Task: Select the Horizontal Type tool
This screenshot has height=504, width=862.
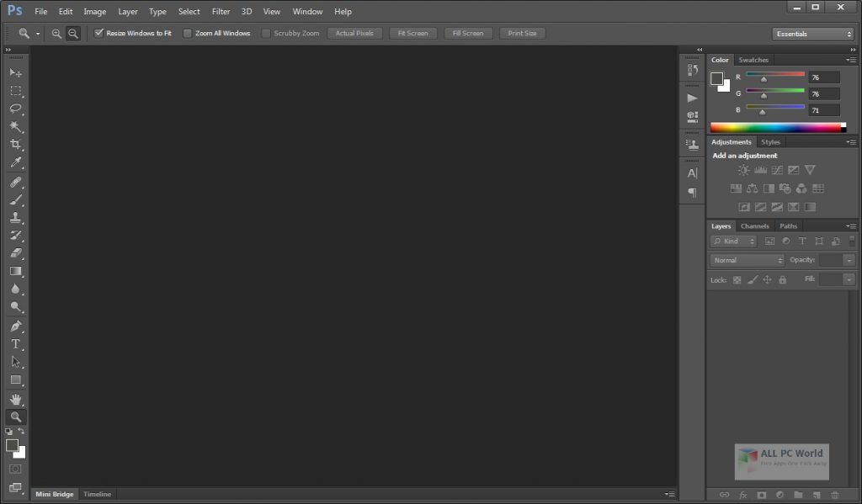Action: 15,344
